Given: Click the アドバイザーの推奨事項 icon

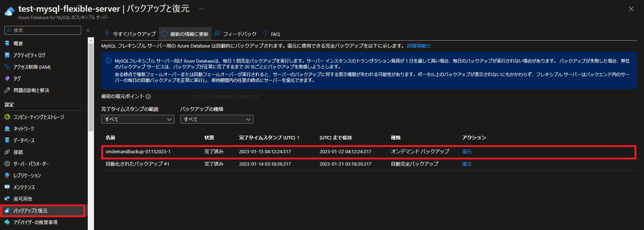Looking at the screenshot, I should coord(7,222).
